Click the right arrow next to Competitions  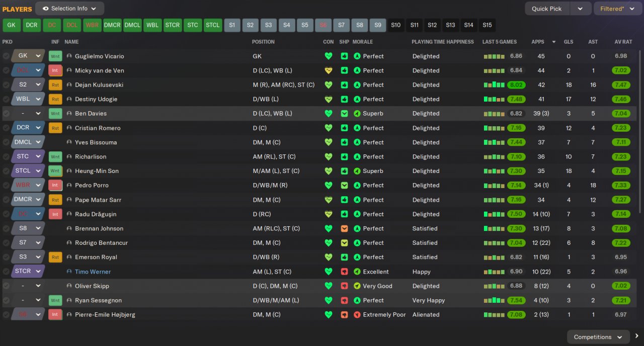pyautogui.click(x=636, y=336)
